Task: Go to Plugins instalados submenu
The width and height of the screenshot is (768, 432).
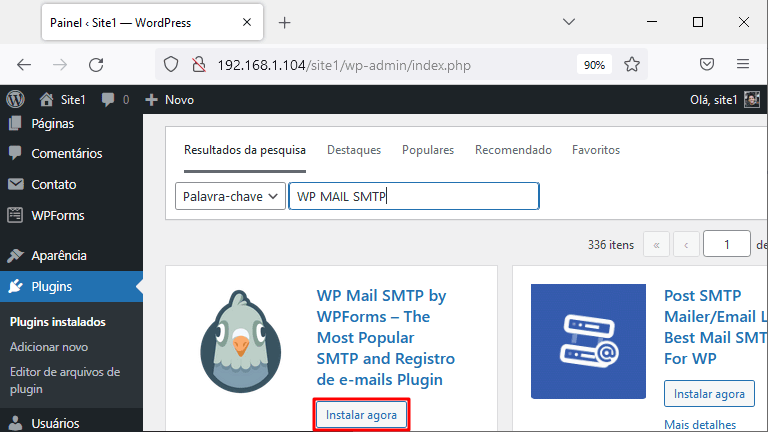Action: 58,322
